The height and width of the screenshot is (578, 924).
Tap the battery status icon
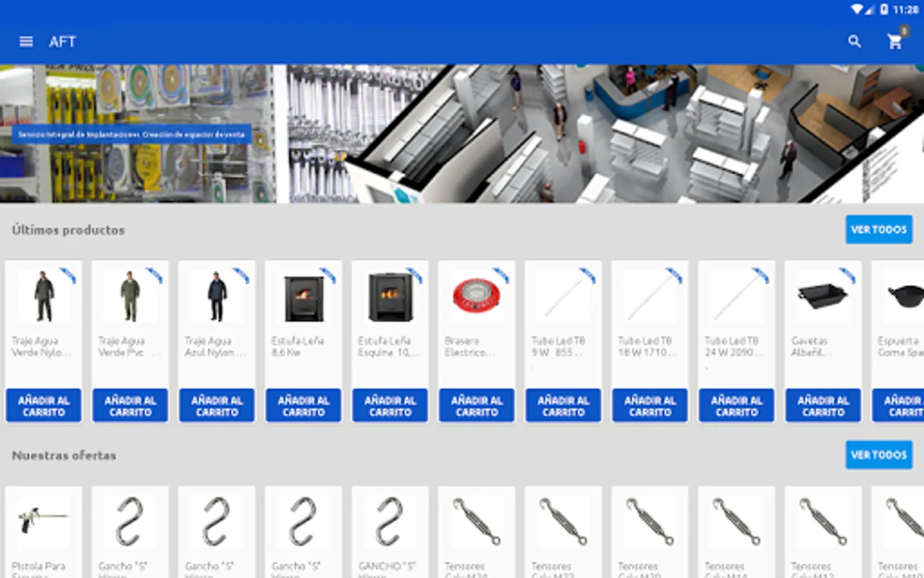(884, 9)
